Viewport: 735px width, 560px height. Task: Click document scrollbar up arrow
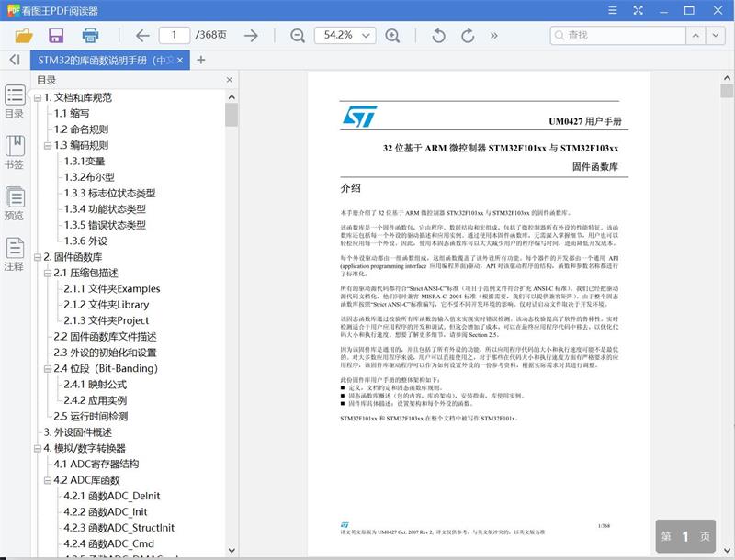[727, 78]
